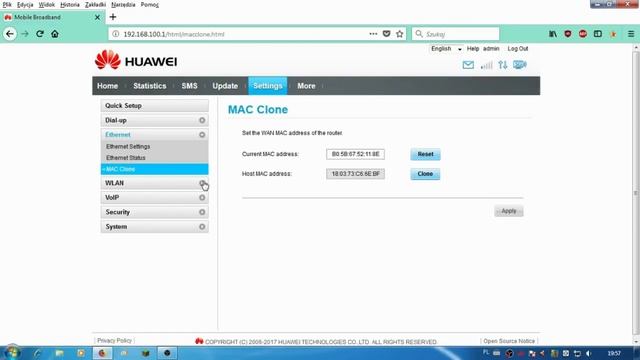Reload the page with the refresh icon
Screen dimensions: 640x360
pos(40,34)
